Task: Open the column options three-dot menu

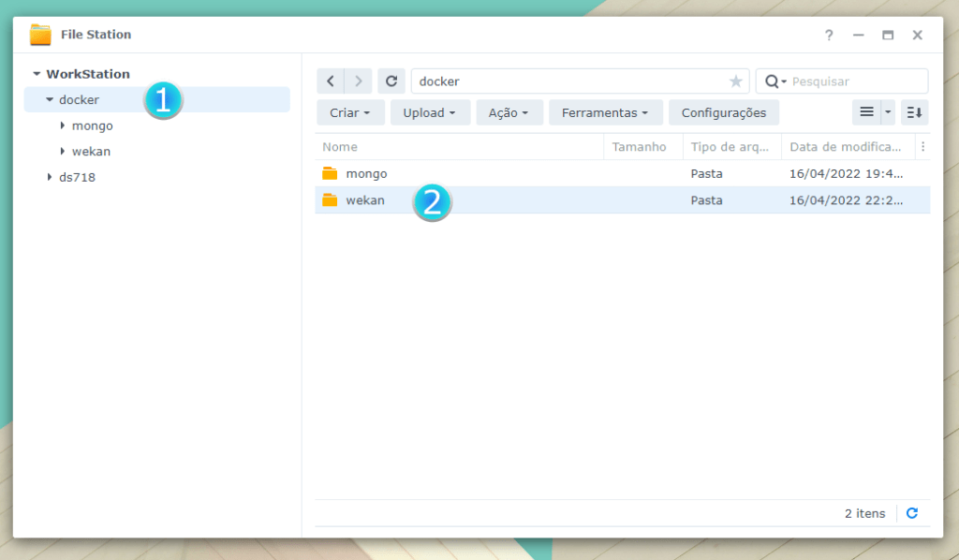Action: (x=922, y=147)
